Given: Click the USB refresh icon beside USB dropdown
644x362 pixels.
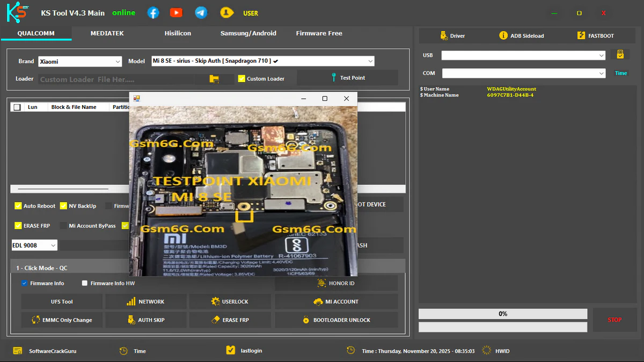Looking at the screenshot, I should coord(620,55).
